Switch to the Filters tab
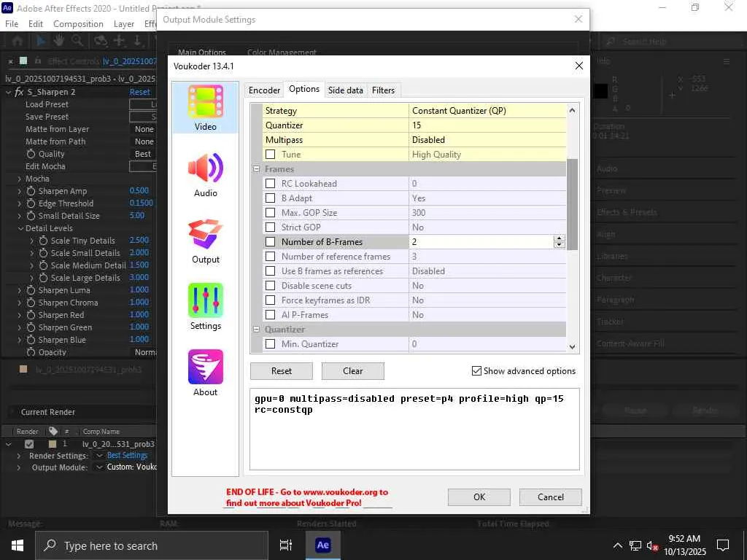Screen dimensions: 747x560 (384, 90)
